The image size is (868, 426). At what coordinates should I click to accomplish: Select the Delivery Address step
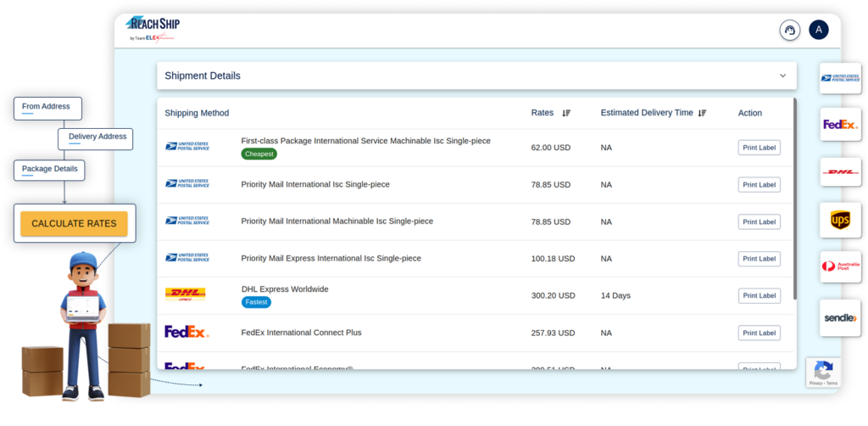pyautogui.click(x=95, y=139)
